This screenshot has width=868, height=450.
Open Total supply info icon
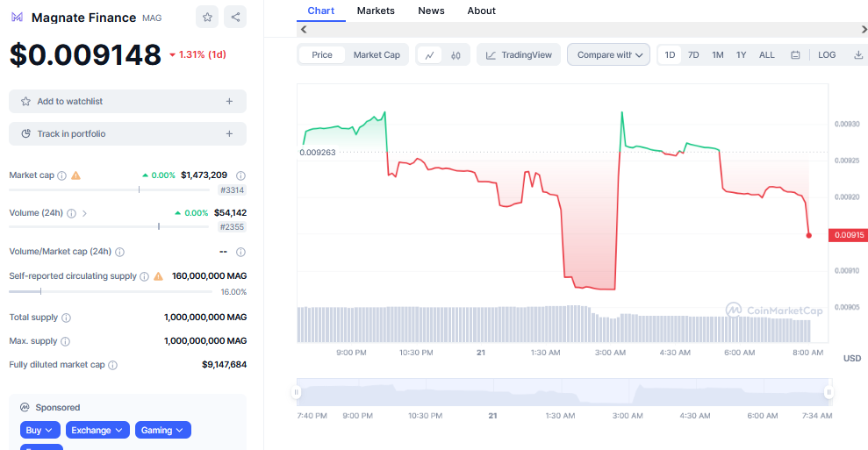point(66,318)
